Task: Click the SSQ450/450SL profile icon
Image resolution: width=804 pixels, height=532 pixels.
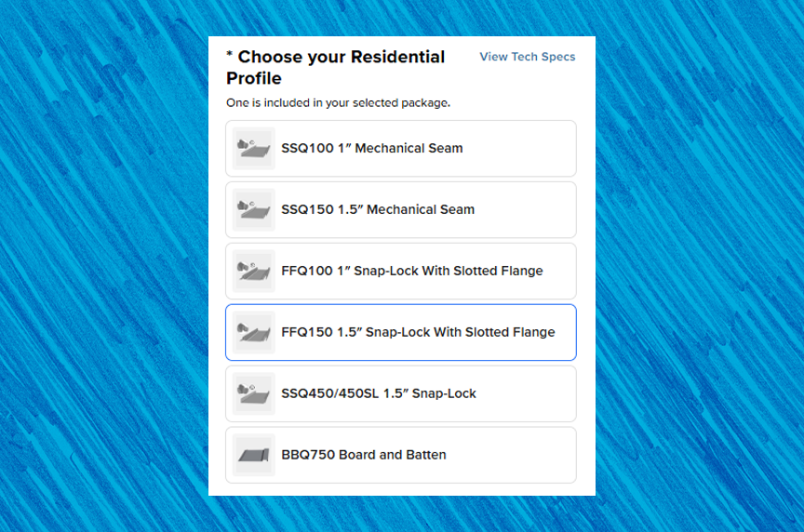Action: [x=253, y=394]
